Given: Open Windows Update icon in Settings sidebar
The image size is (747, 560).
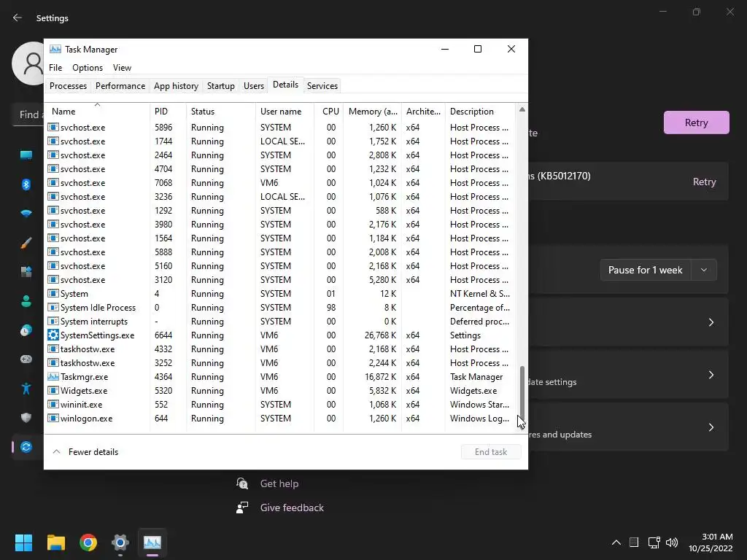Looking at the screenshot, I should coord(26,447).
